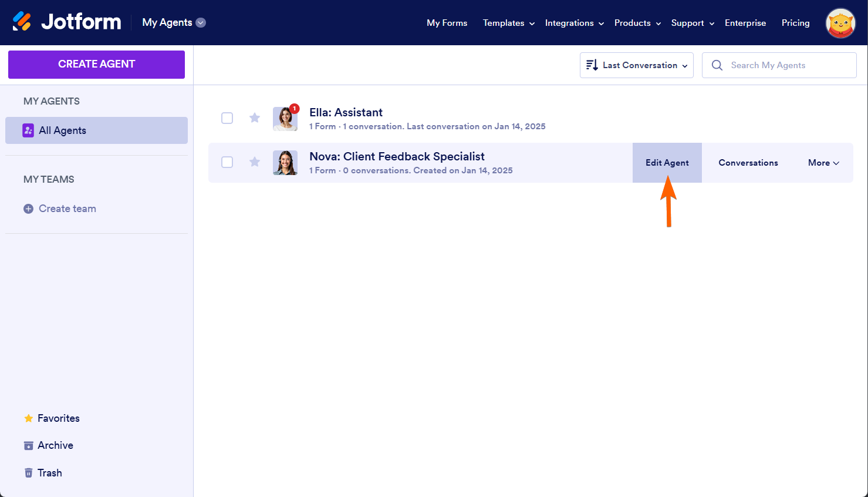Go to My Forms
This screenshot has width=868, height=497.
coord(447,23)
